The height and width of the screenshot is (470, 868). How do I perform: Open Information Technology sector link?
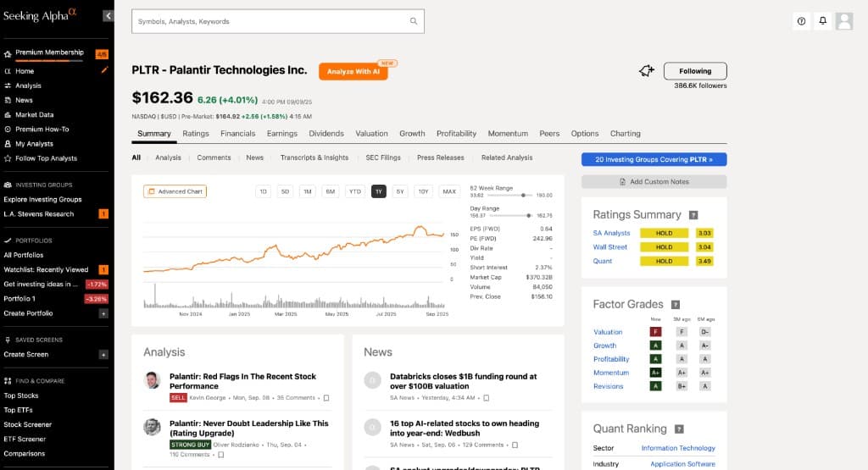click(678, 449)
